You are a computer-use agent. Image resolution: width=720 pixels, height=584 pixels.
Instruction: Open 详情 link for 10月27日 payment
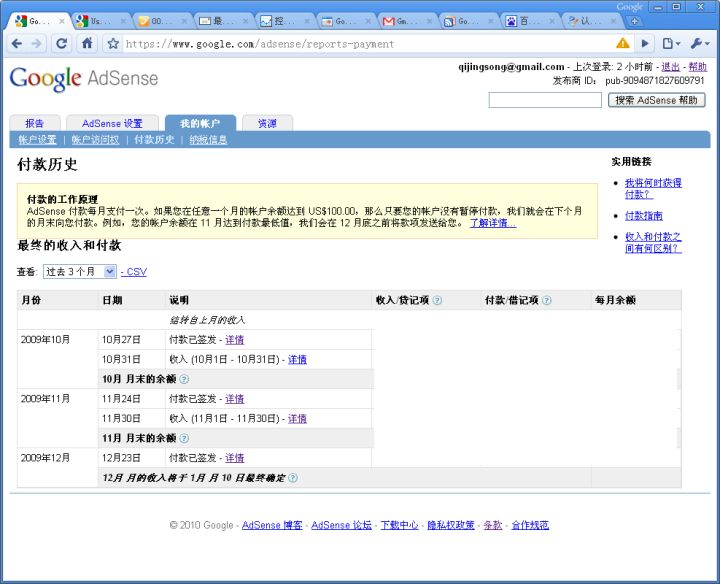234,340
